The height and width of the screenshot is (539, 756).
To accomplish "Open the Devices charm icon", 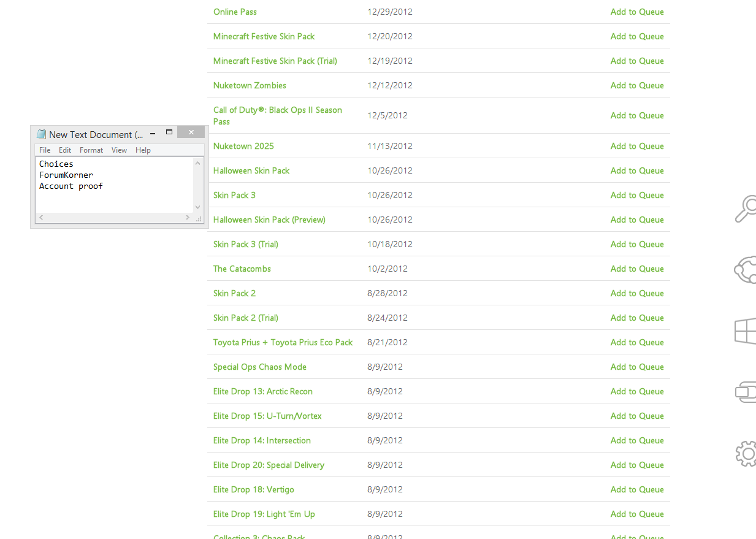I will (746, 392).
